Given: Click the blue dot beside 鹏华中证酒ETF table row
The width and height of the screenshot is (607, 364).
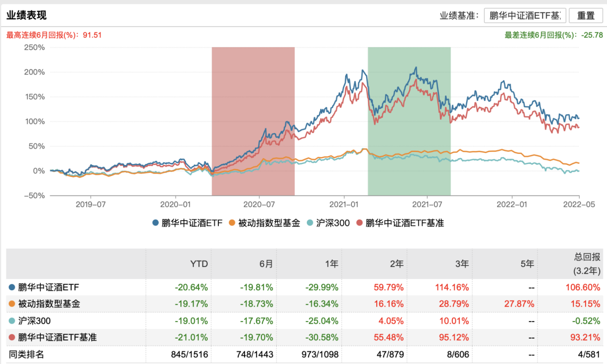Looking at the screenshot, I should coord(12,287).
